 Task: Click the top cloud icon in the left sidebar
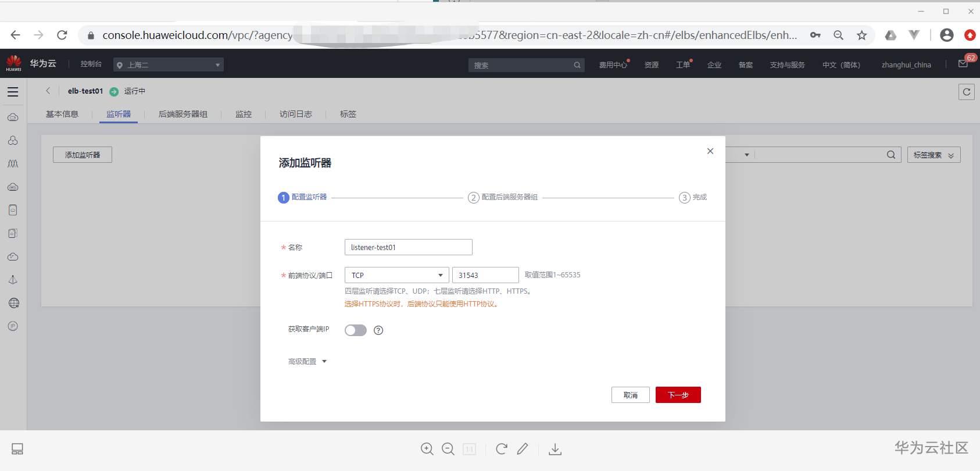click(x=13, y=117)
